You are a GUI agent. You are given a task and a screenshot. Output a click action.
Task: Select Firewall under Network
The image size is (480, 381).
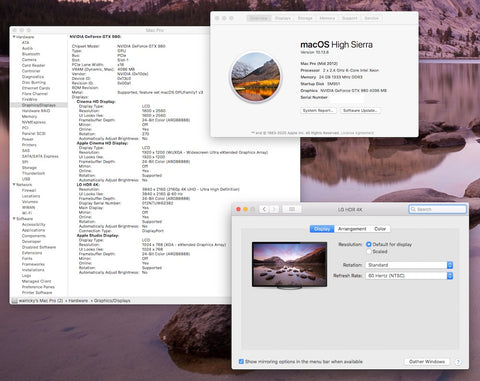(x=29, y=190)
